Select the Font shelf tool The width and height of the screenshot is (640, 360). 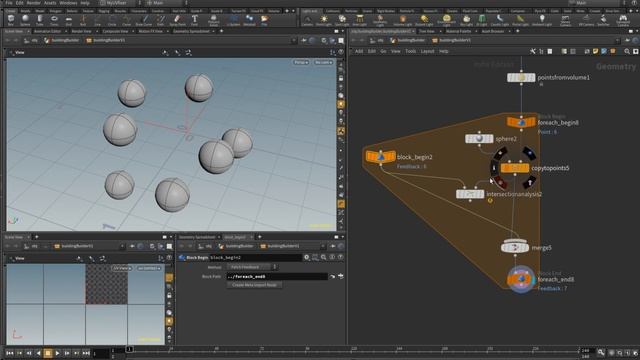(x=194, y=20)
